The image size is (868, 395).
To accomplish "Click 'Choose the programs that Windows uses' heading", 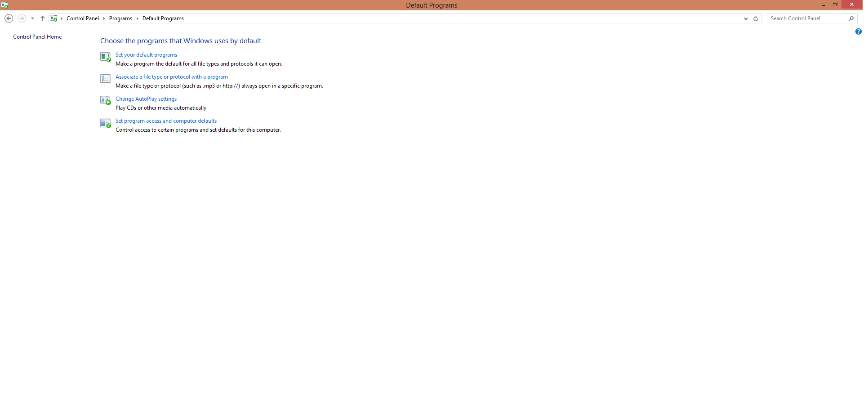I will [181, 40].
